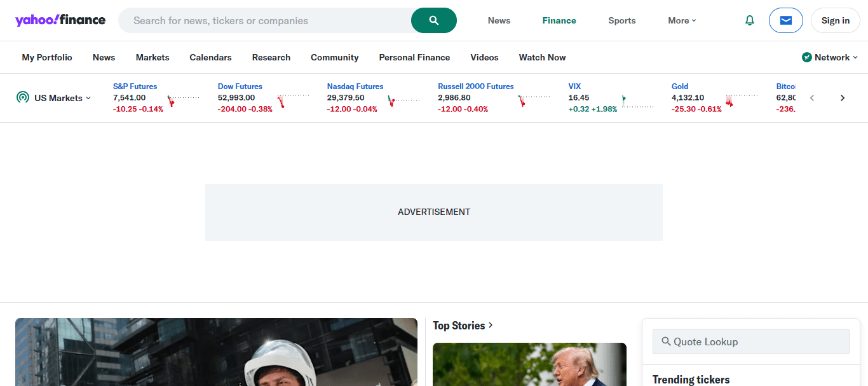Open the Gold quote link
The height and width of the screenshot is (386, 868).
click(x=680, y=86)
